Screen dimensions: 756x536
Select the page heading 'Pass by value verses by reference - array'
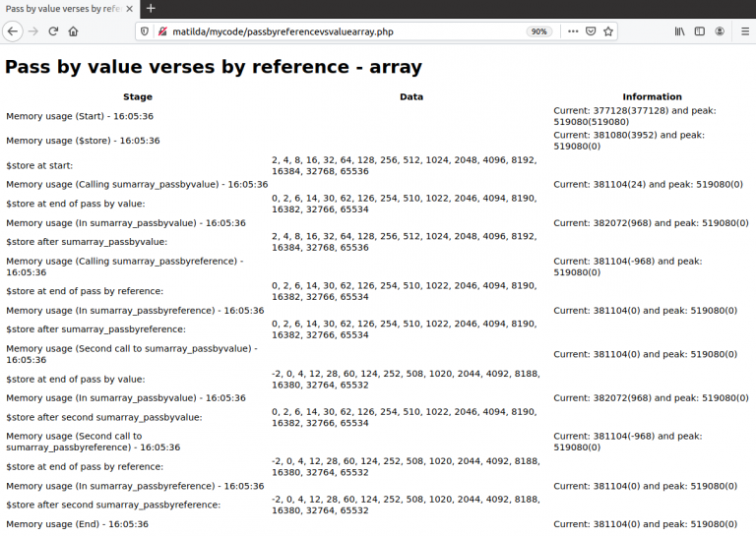pos(214,67)
